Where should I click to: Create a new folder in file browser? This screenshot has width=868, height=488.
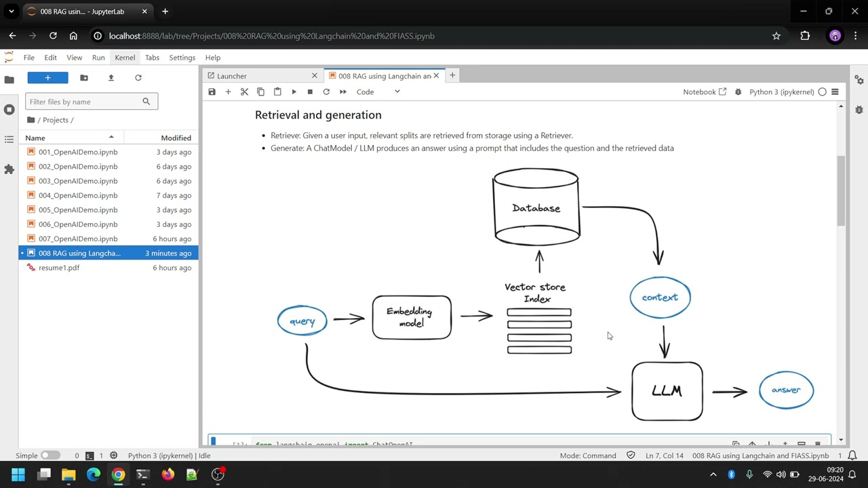click(x=84, y=78)
